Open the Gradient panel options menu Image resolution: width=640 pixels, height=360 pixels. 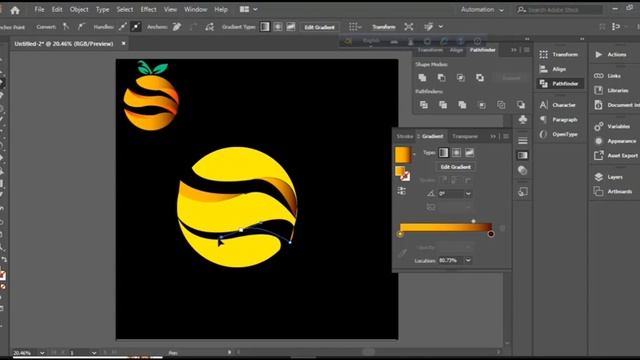pyautogui.click(x=506, y=136)
